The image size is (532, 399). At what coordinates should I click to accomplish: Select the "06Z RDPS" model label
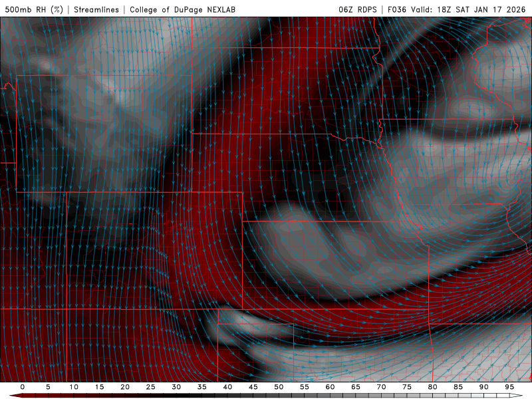coord(358,9)
